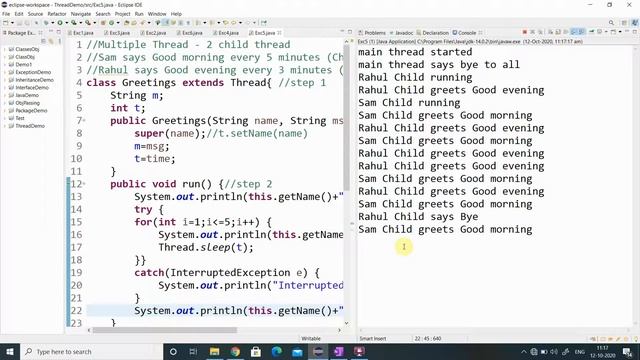Expand the PackageDemo project
Screen dimensions: 640x360
5,111
